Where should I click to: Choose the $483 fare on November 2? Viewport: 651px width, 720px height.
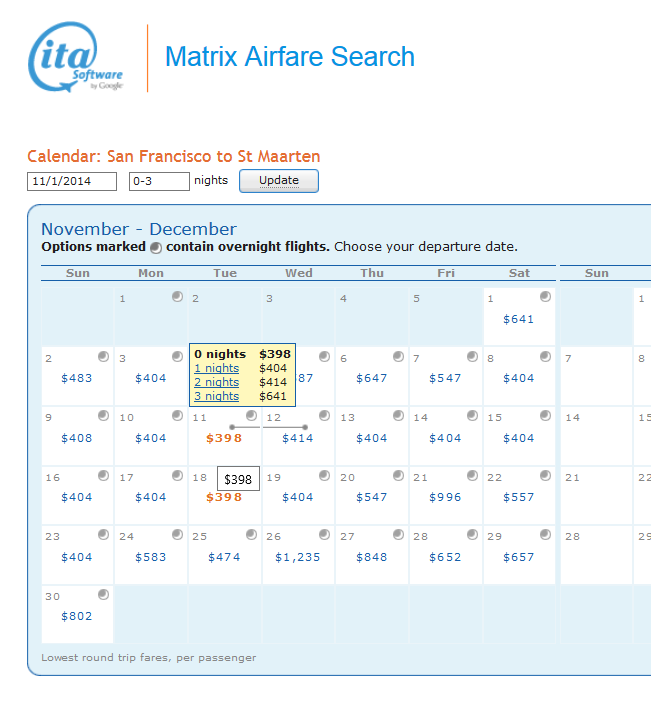point(77,378)
